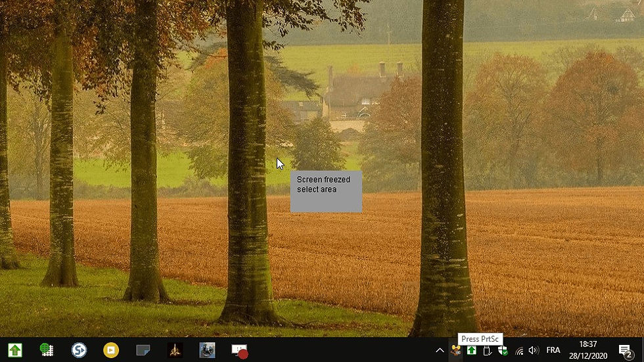Open the blue globe picture taskbar app
644x362 pixels.
207,350
